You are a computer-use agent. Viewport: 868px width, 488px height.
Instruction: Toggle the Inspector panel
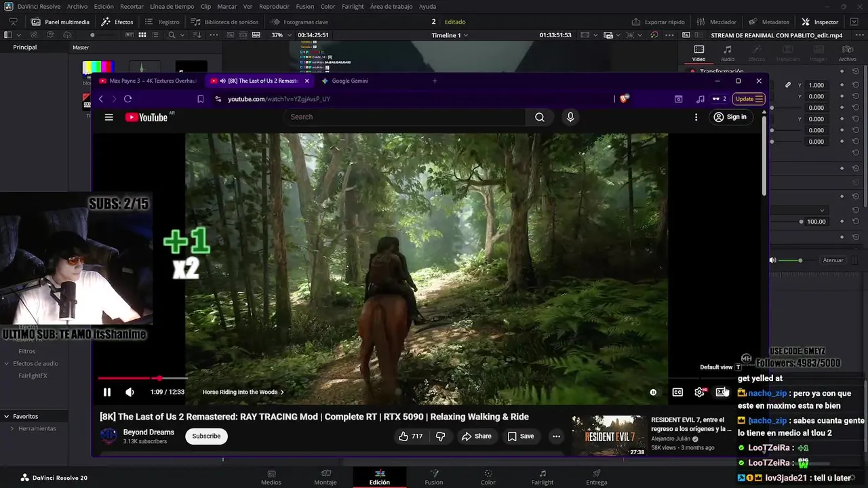[x=820, y=22]
